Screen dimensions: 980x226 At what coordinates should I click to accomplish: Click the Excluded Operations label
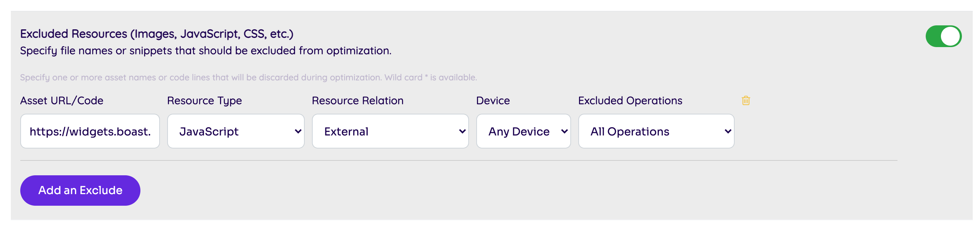630,100
